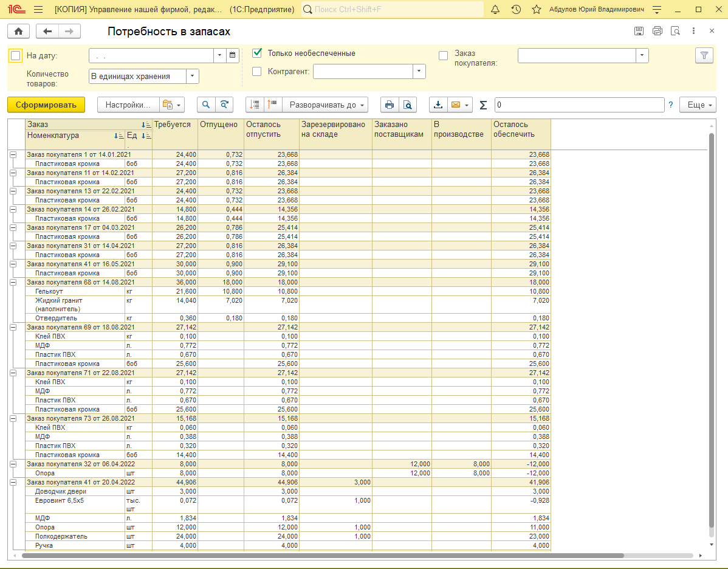Click sort icon in 'Номенклатура' header
This screenshot has height=569, width=728.
tap(118, 136)
